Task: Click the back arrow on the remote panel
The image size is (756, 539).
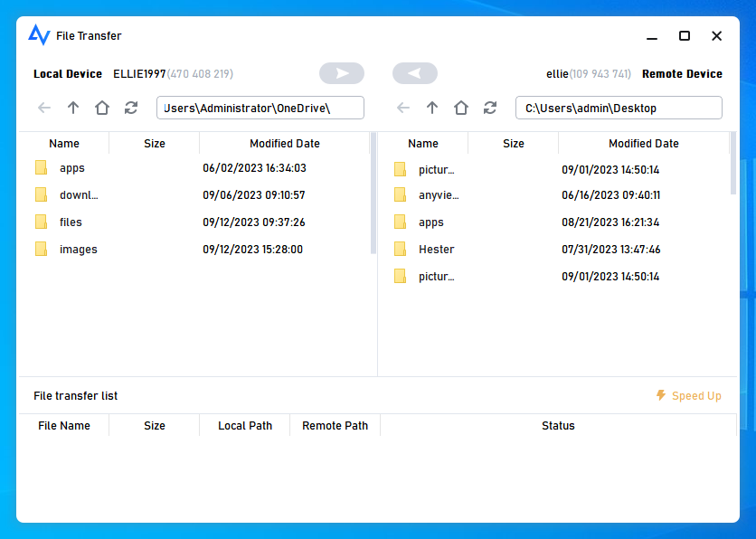Action: pos(403,108)
